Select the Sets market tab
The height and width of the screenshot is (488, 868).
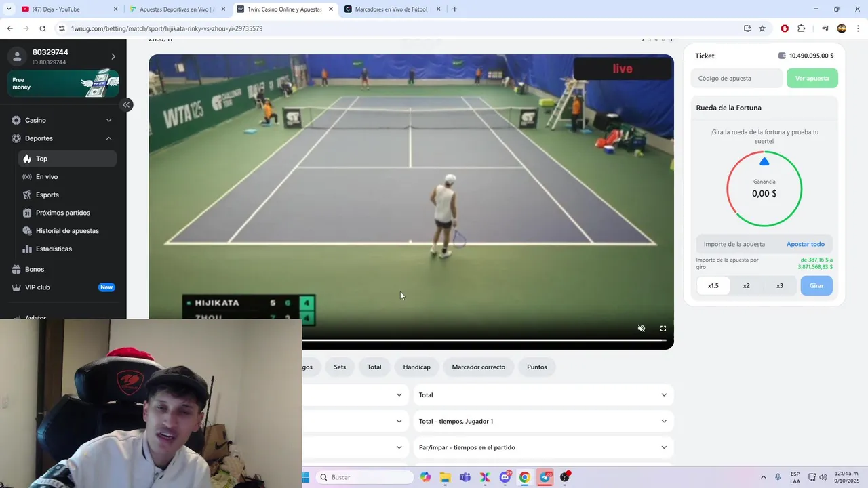340,367
